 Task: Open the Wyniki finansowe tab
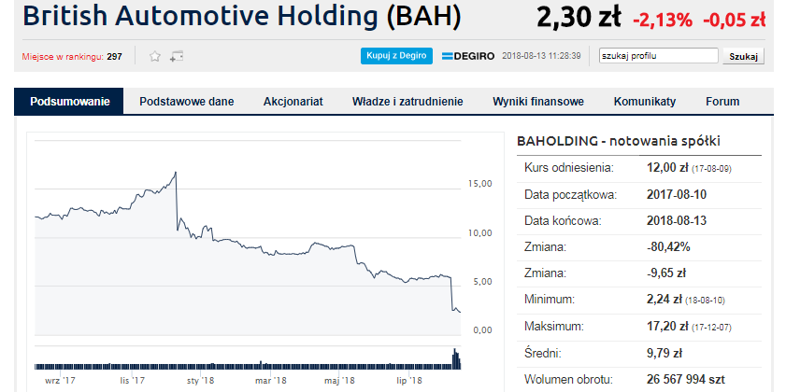point(538,101)
